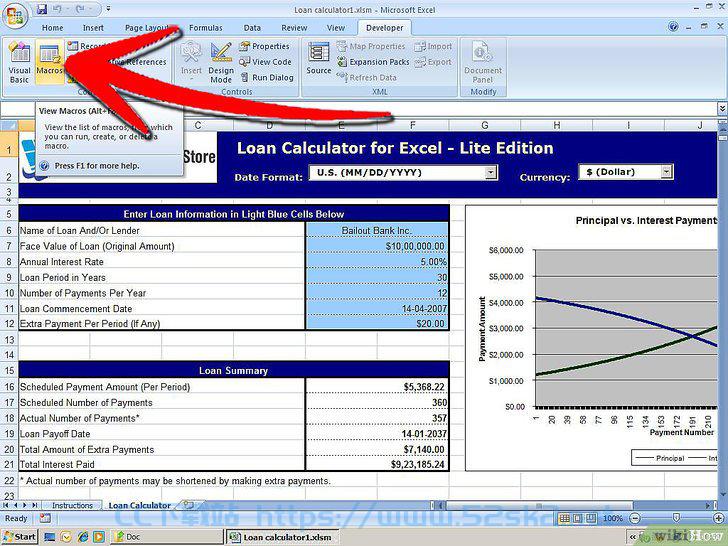Click the Insert Worksheet tab icon
The width and height of the screenshot is (728, 546).
click(188, 505)
